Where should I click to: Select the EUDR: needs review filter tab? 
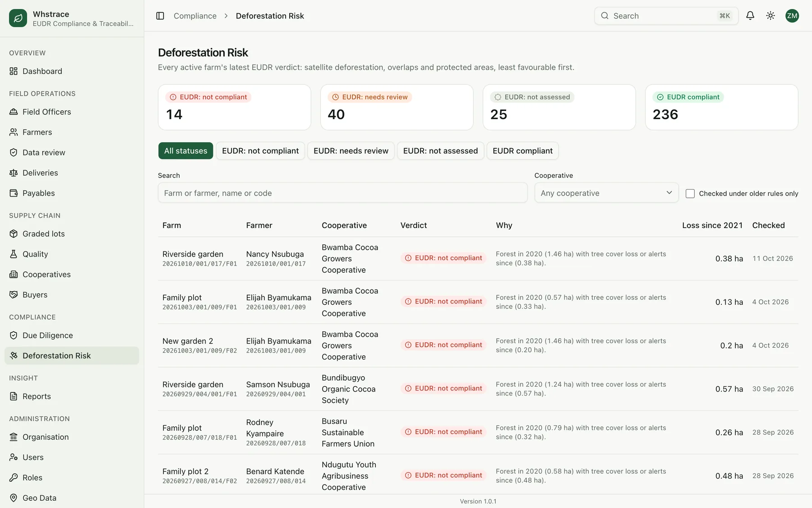351,151
